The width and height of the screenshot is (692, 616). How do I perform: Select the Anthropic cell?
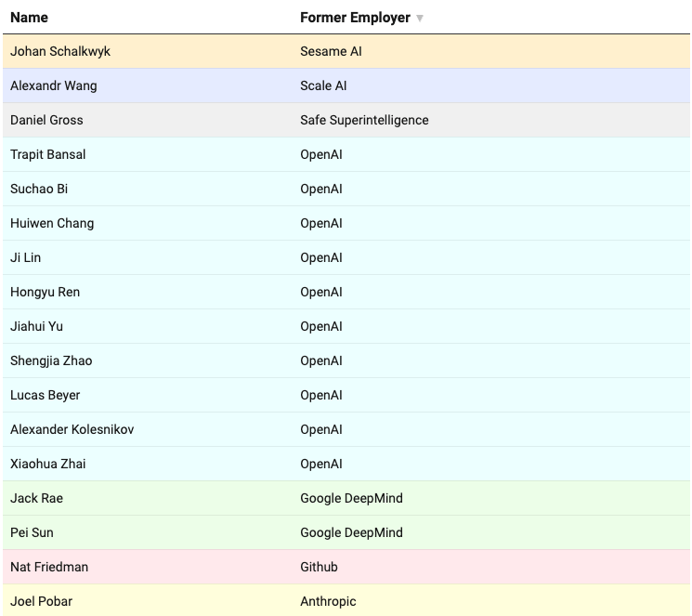click(x=328, y=601)
